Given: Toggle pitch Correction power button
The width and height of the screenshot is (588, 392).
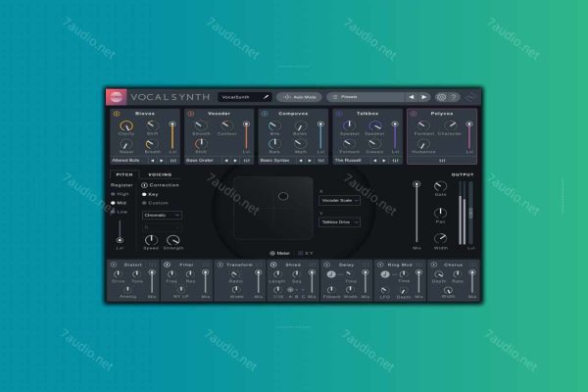Looking at the screenshot, I should coord(144,185).
